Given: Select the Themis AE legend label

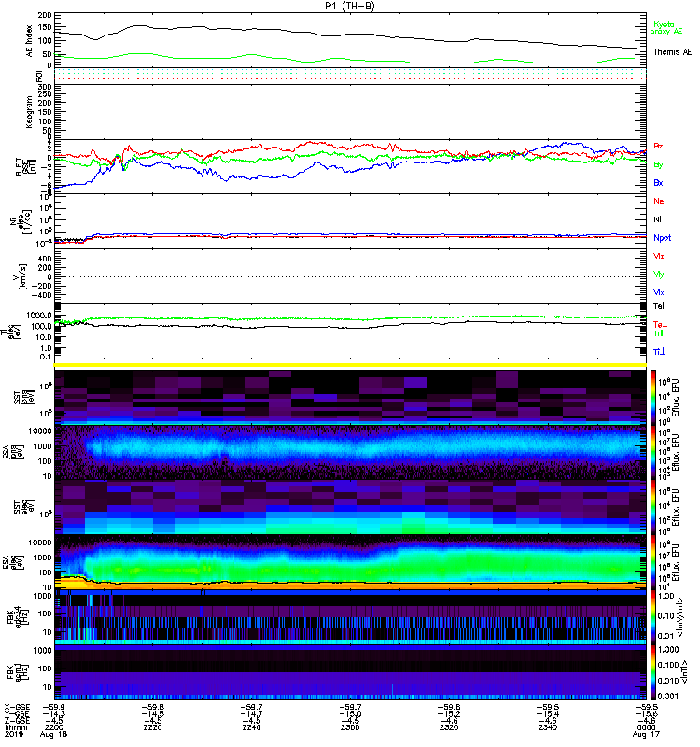Looking at the screenshot, I should coord(672,52).
